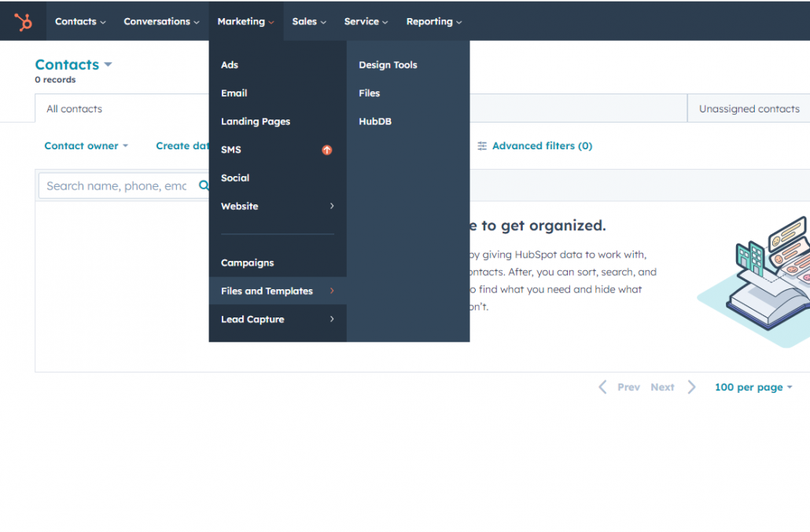Change the 100 per page setting
810x532 pixels.
tap(753, 387)
